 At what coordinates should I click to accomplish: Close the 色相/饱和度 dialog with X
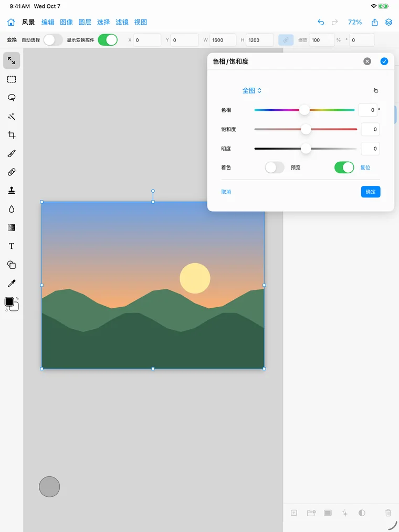coord(367,61)
